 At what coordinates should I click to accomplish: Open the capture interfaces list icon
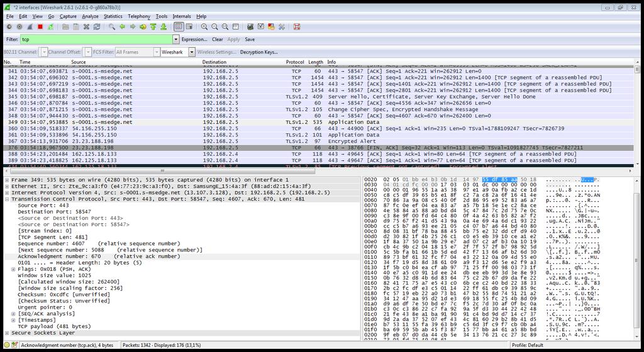pos(9,26)
